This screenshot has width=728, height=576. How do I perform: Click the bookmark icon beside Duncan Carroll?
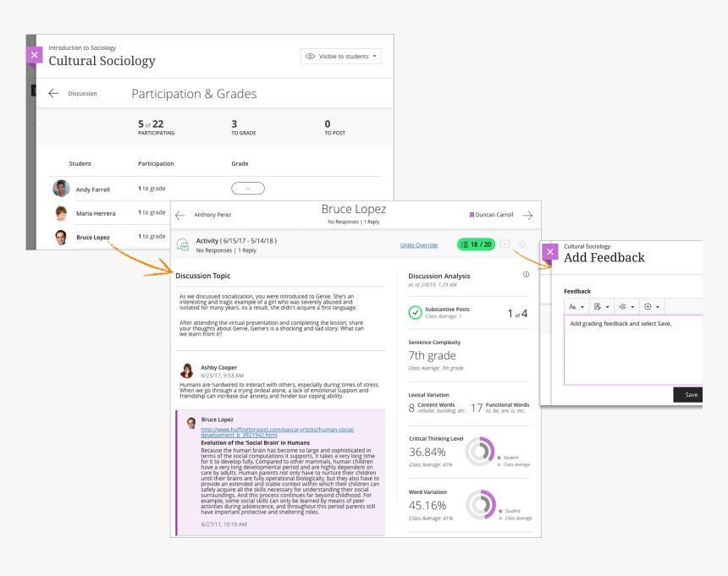click(472, 215)
